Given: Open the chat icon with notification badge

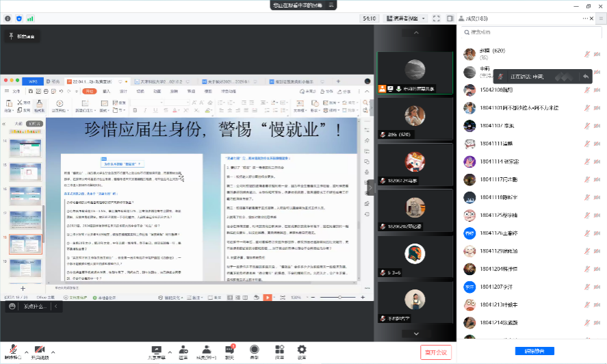Looking at the screenshot, I should pos(230,350).
